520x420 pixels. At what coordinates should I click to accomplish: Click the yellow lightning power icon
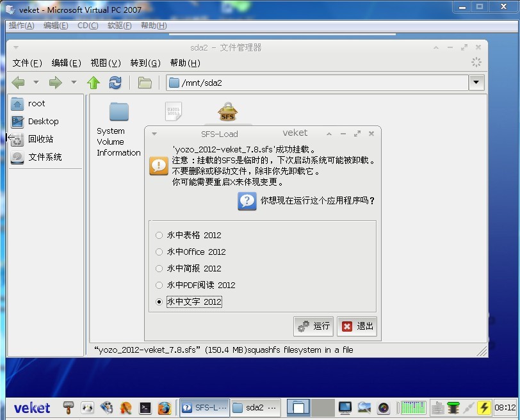484,408
